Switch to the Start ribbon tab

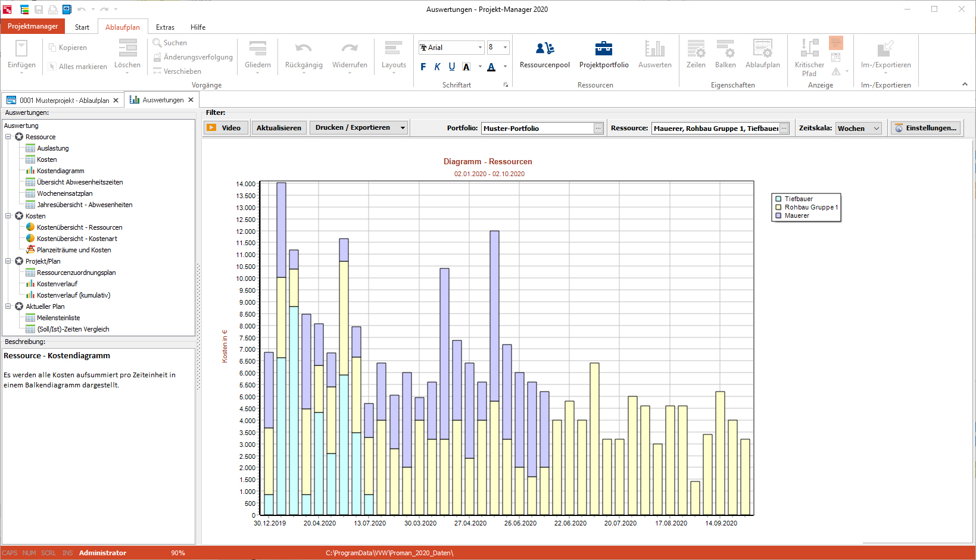(x=82, y=27)
